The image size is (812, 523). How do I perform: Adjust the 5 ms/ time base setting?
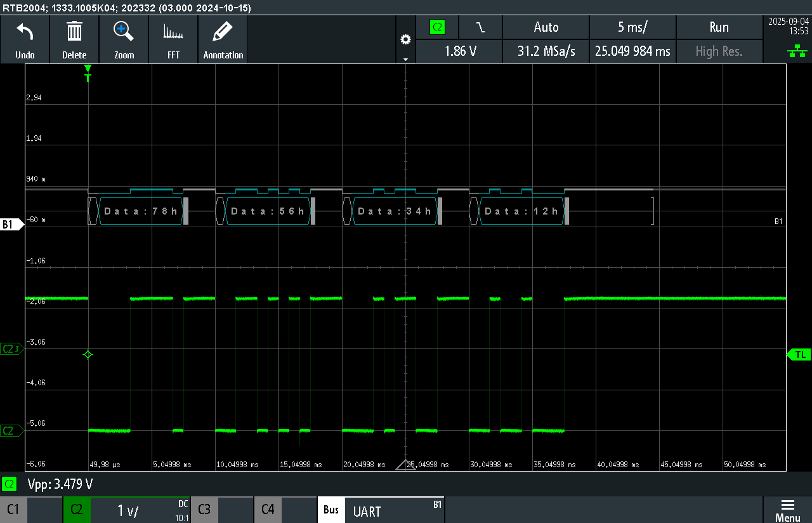[632, 27]
